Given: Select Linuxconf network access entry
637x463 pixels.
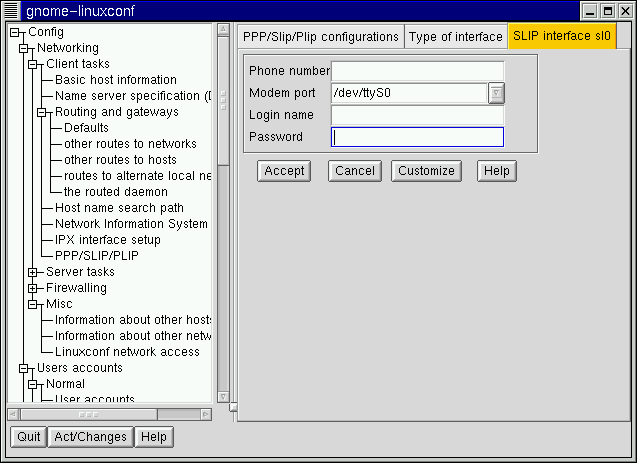Looking at the screenshot, I should tap(127, 352).
